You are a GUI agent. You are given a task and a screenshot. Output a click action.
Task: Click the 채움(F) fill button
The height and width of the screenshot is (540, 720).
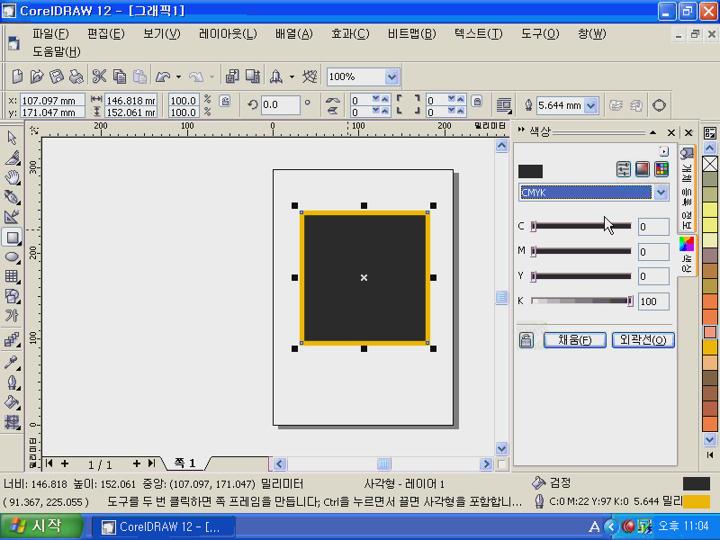click(574, 340)
